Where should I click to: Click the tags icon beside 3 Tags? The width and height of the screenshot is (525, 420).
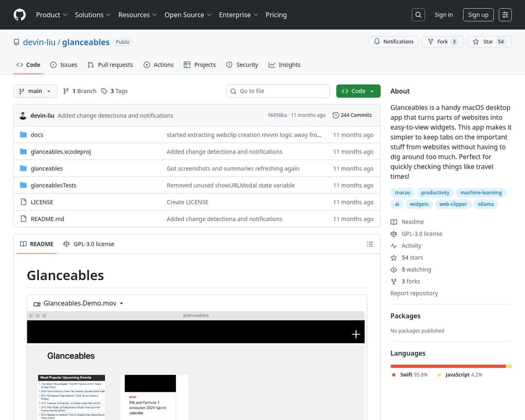point(105,91)
